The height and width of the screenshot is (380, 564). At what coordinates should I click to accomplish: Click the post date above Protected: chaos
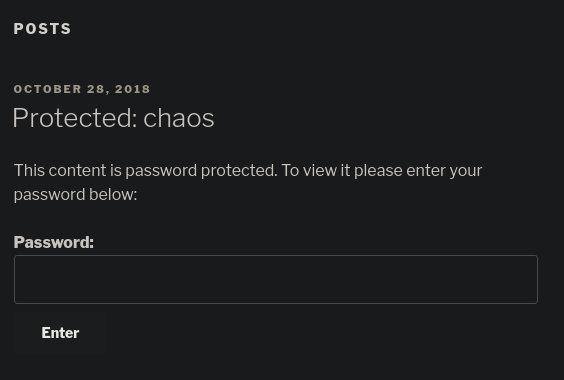coord(82,89)
